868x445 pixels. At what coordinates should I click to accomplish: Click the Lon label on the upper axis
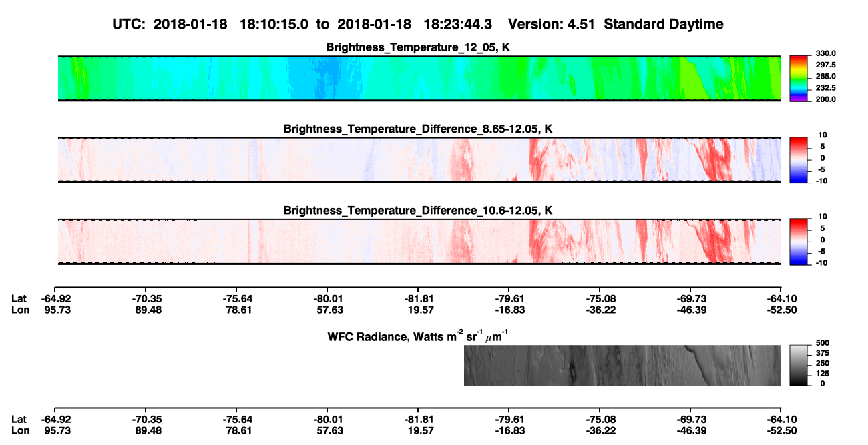tap(19, 309)
